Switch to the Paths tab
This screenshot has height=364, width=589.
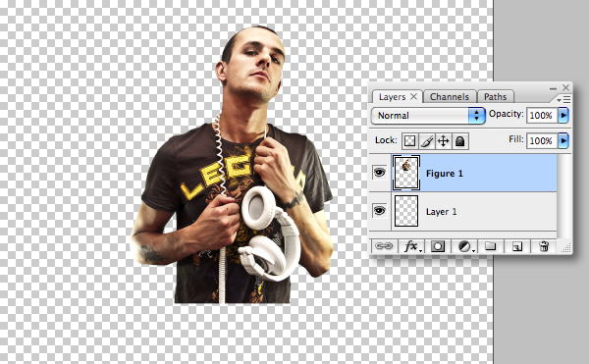[495, 97]
